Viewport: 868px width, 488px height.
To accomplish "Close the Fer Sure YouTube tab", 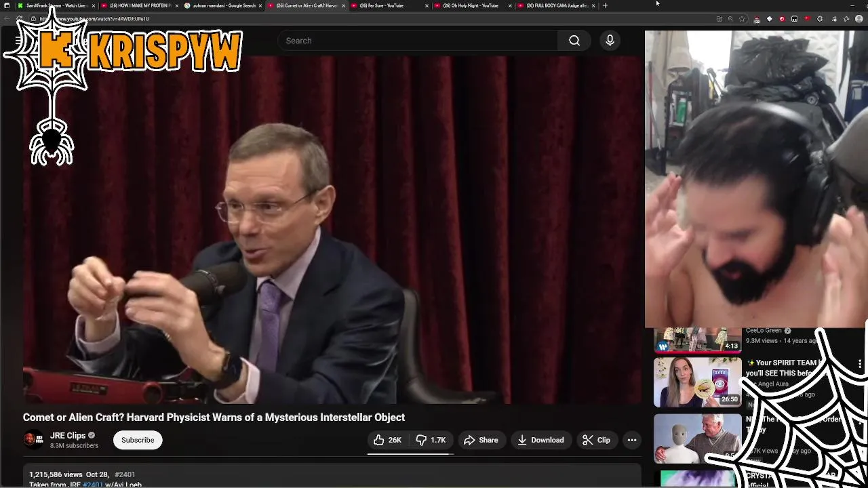I will point(427,5).
